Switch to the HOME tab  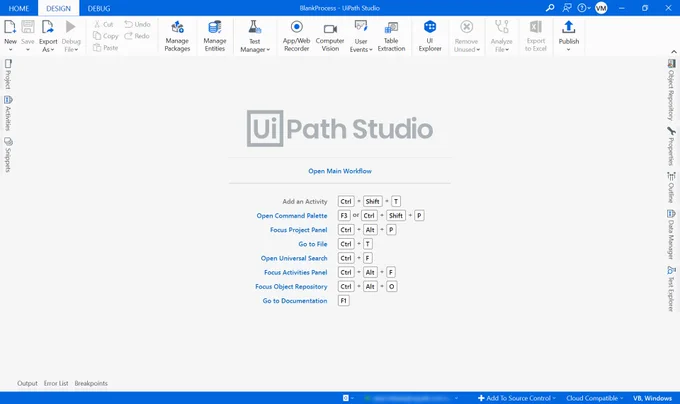[x=19, y=8]
